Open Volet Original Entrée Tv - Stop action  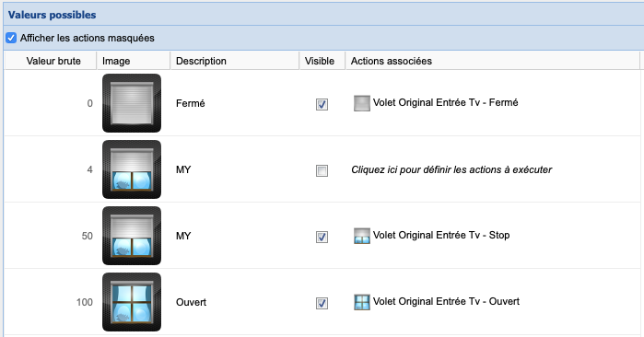click(x=441, y=235)
